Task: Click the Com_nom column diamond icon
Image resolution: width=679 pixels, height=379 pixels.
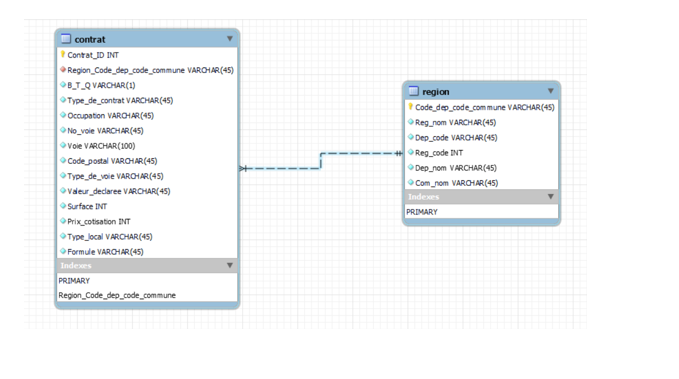Action: click(x=411, y=182)
